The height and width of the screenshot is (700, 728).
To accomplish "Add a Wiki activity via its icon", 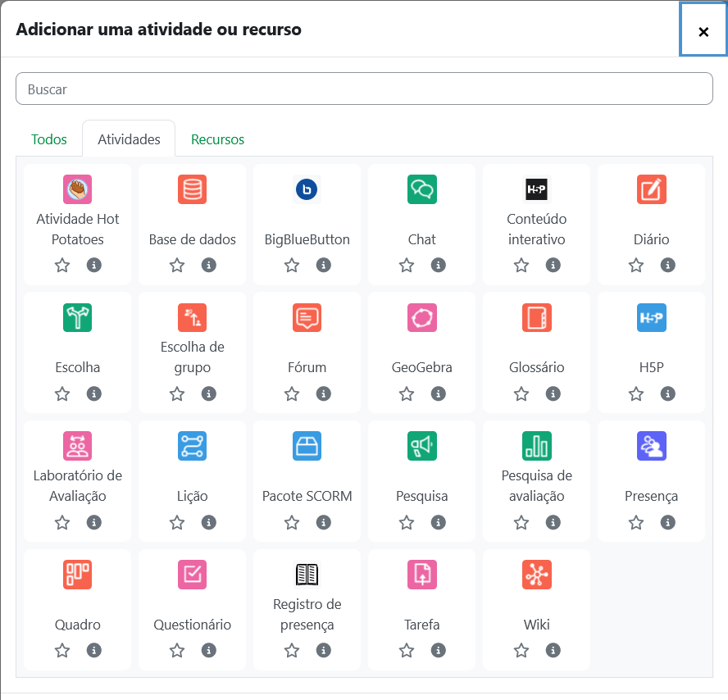I will coord(536,575).
